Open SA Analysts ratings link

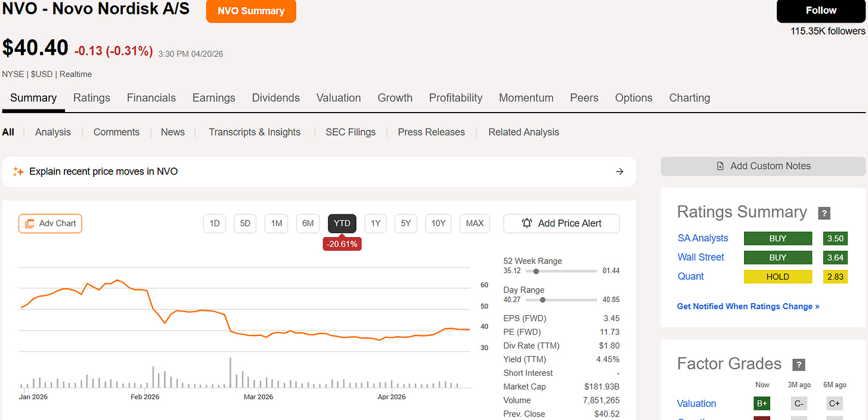(x=703, y=238)
